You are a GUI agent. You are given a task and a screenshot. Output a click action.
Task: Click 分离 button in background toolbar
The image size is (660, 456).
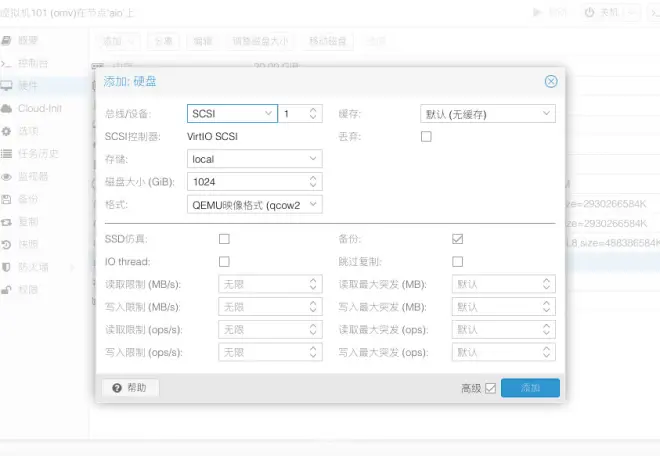(x=164, y=41)
